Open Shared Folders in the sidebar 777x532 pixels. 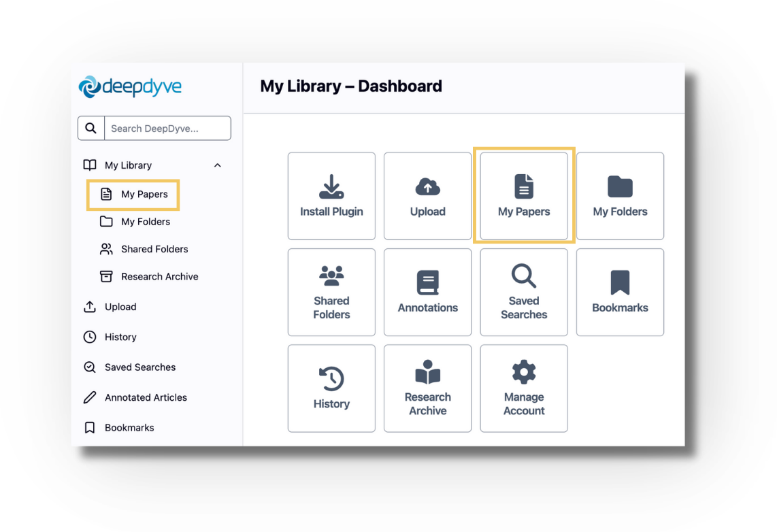[154, 249]
